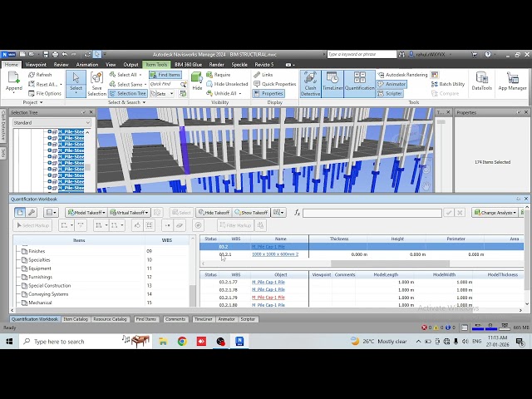532x399 pixels.
Task: Open DataTools
Action: (482, 81)
